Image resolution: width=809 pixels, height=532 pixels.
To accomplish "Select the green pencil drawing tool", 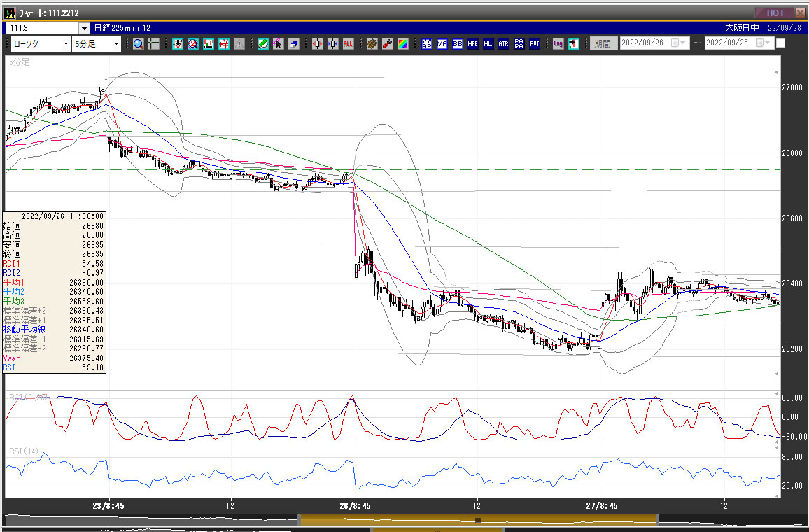I will [x=263, y=44].
